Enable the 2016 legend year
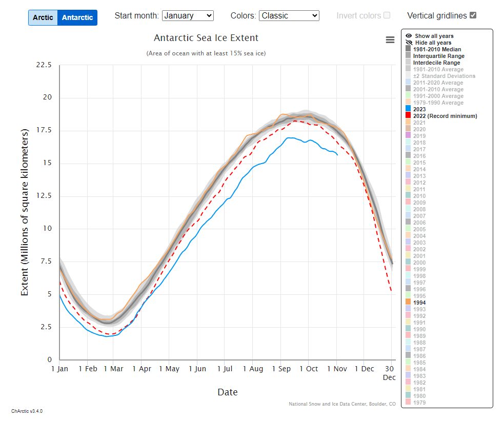The height and width of the screenshot is (421, 504). coord(419,156)
